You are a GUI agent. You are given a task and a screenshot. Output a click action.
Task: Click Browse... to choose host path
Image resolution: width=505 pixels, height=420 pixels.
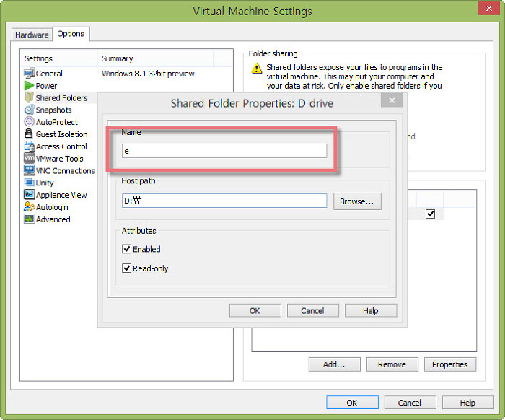click(x=357, y=201)
